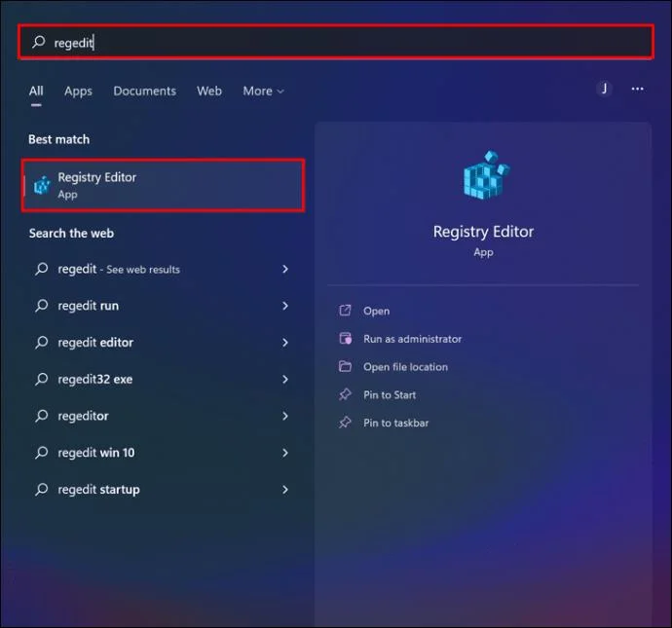Image resolution: width=672 pixels, height=628 pixels.
Task: Click the large Registry Editor cube icon
Action: 486,175
